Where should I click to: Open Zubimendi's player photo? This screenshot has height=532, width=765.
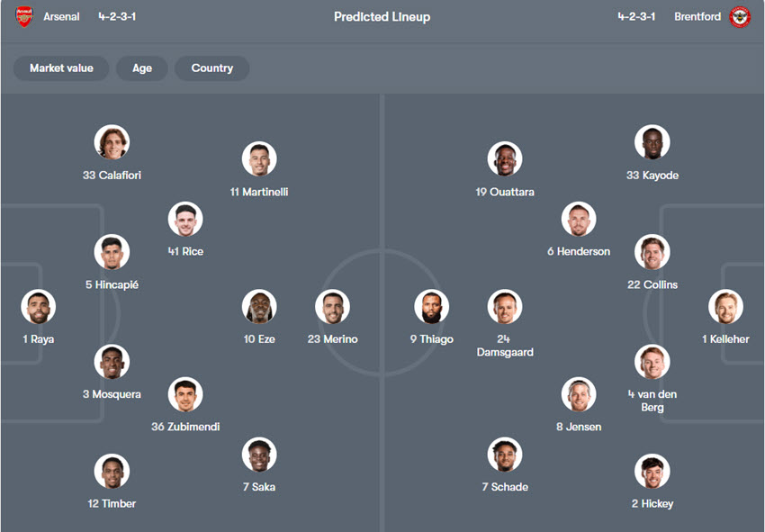pyautogui.click(x=185, y=394)
